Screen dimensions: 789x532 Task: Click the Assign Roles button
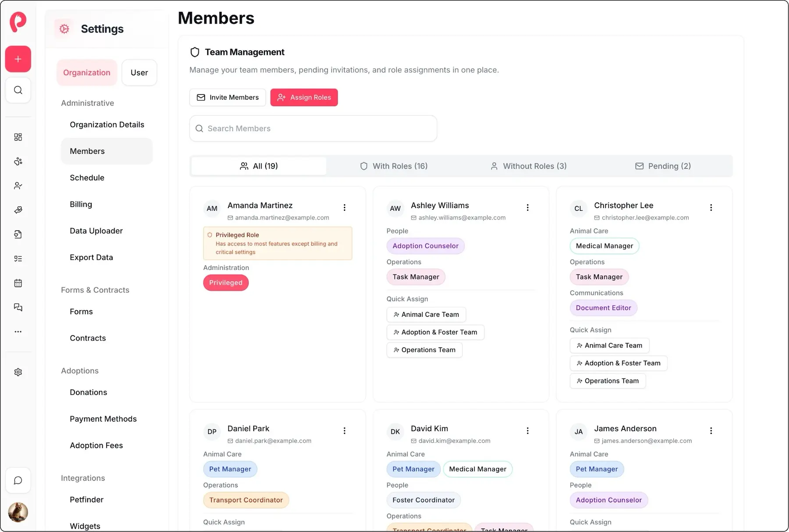(304, 97)
